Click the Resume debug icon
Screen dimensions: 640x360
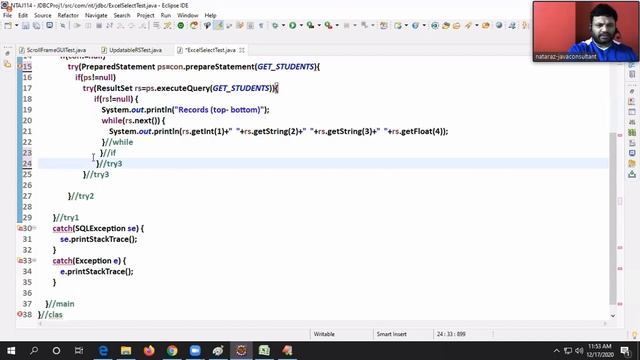pos(77,25)
